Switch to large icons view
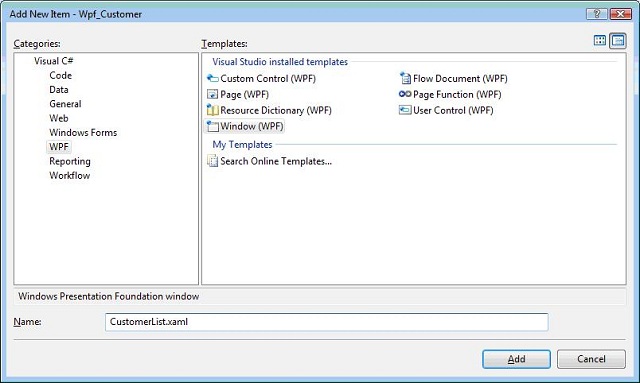The image size is (640, 383). point(600,40)
